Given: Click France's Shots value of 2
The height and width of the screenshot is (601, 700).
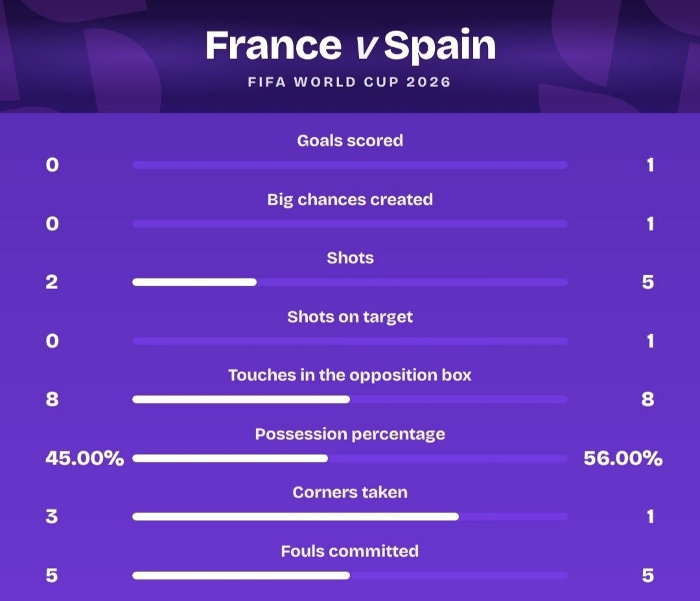Looking at the screenshot, I should coord(52,282).
